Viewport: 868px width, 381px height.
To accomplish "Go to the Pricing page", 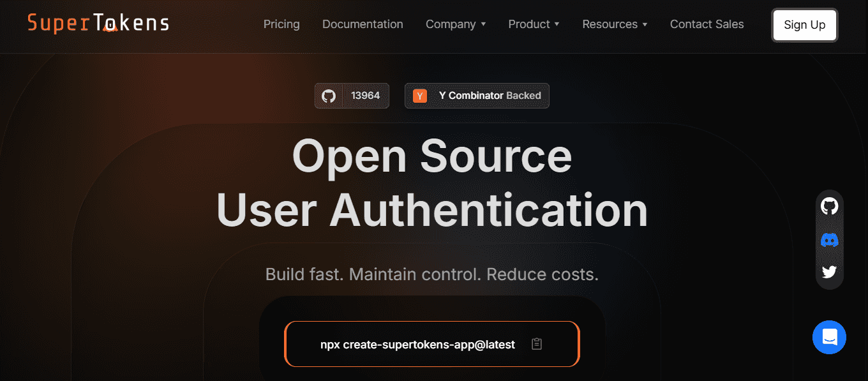I will 281,24.
